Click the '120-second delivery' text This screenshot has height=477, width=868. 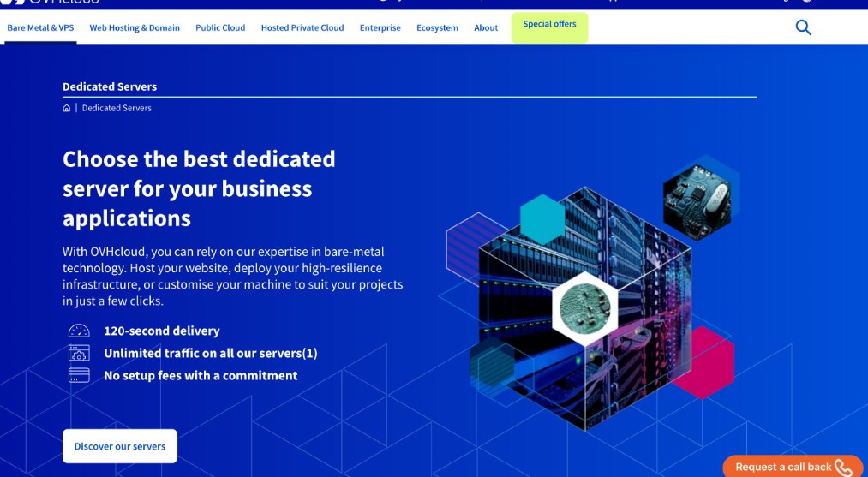click(162, 331)
